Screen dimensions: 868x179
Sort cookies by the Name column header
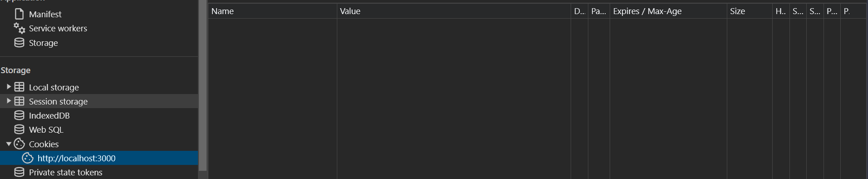point(272,11)
